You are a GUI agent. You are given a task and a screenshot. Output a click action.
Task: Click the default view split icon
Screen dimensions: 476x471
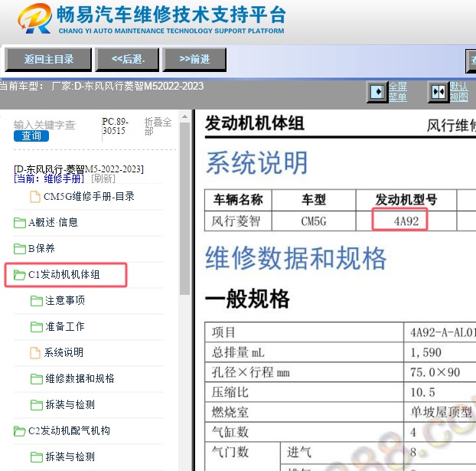pos(439,91)
